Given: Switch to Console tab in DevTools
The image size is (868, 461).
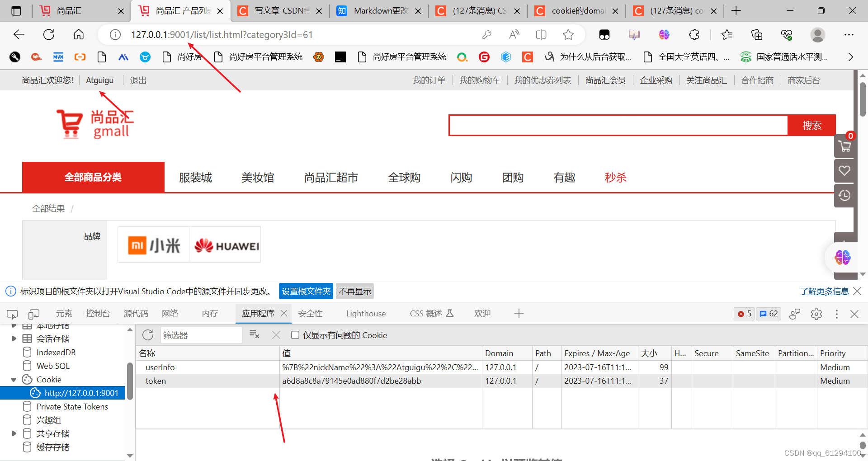Looking at the screenshot, I should click(98, 314).
